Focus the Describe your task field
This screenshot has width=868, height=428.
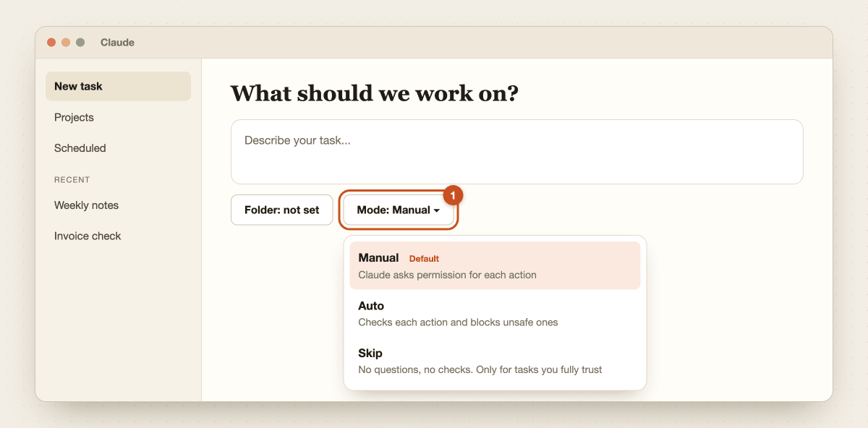click(x=516, y=152)
